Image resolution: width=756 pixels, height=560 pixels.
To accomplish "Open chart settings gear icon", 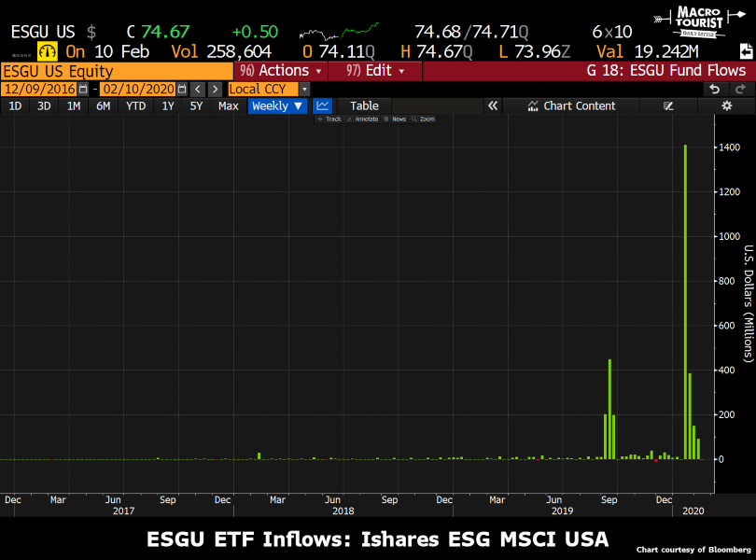I will pos(726,105).
